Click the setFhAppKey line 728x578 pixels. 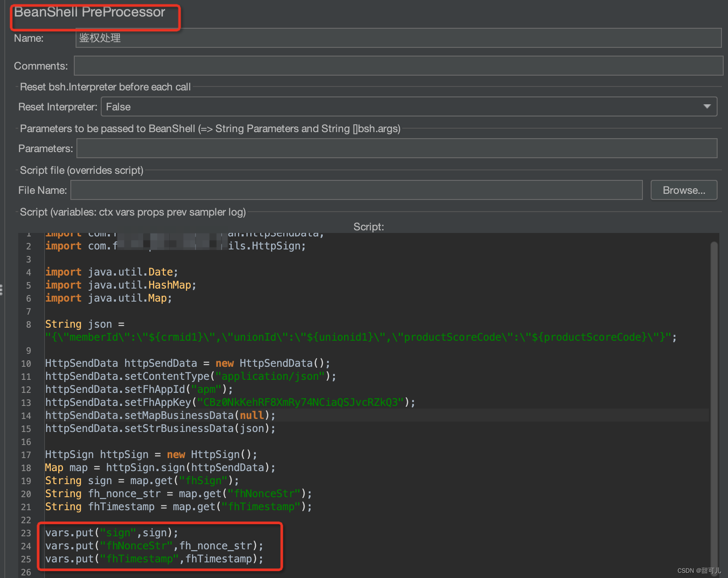230,402
